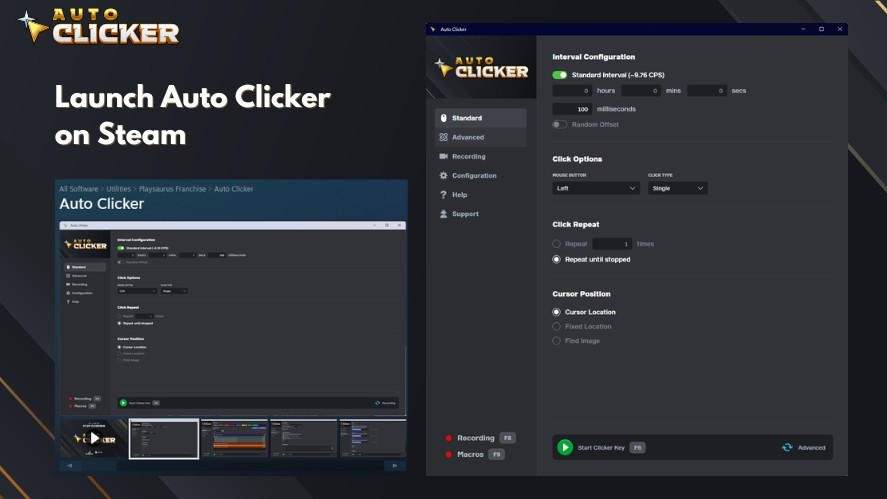Select the Advanced atom icon in sidebar
Viewport: 887px width, 499px height.
(x=443, y=137)
